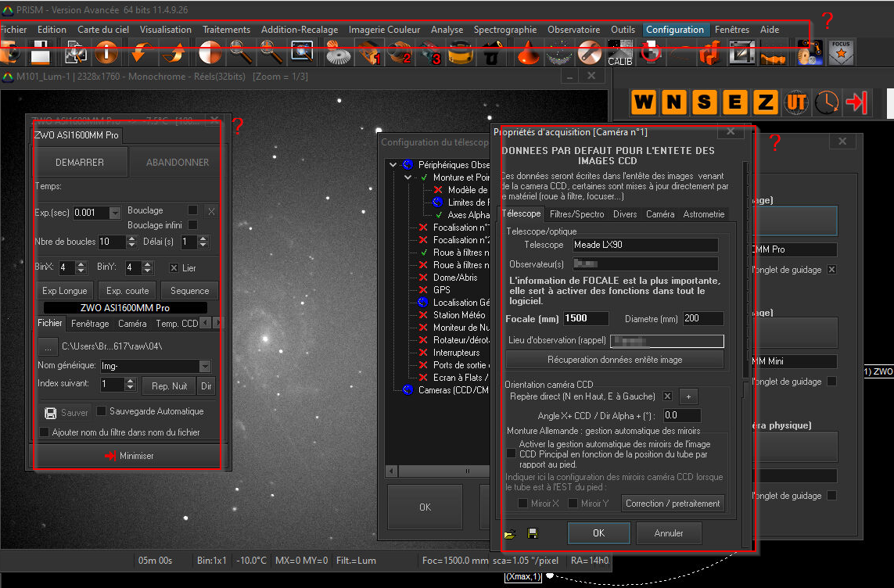Click the open-folder icon in acquisition properties dialog
894x588 pixels.
[510, 534]
